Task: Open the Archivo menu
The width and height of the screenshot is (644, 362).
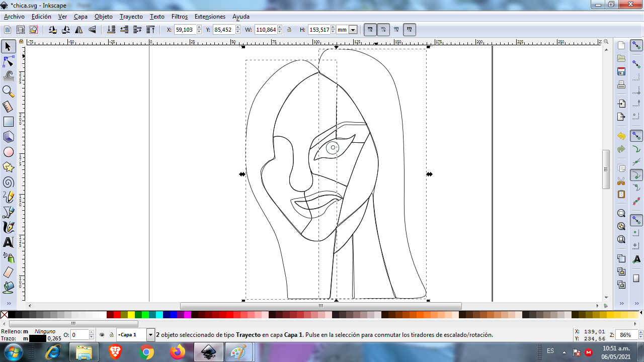Action: click(x=14, y=17)
